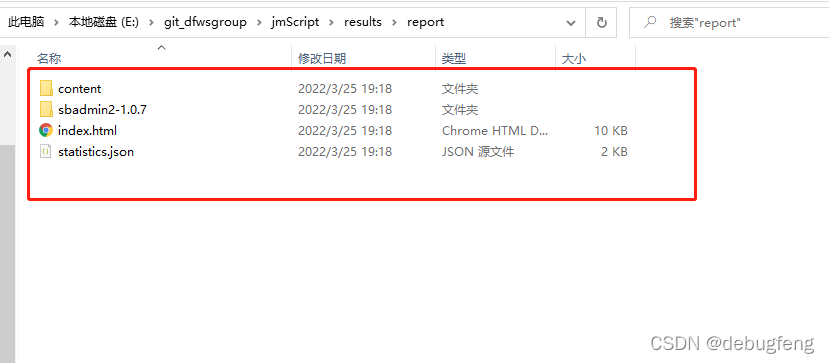Expand chevron after results breadcrumb

(394, 22)
